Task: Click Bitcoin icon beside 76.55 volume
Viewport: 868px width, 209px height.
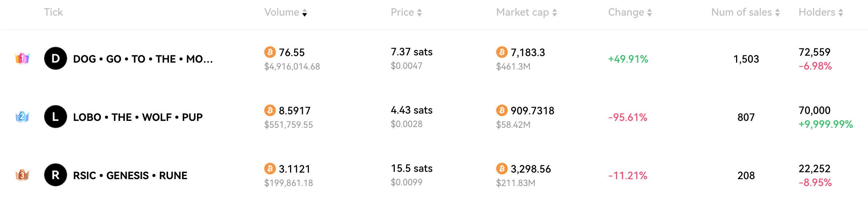Action: click(x=270, y=52)
